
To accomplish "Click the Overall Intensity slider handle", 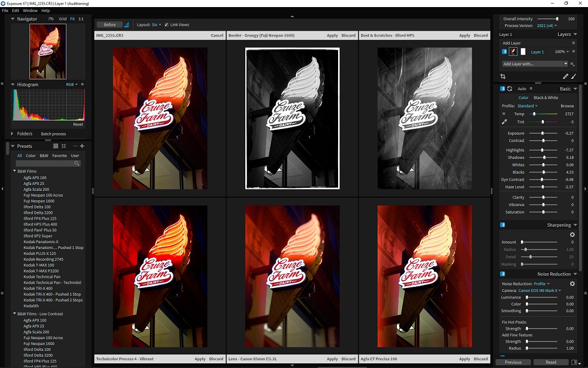I will click(x=557, y=18).
